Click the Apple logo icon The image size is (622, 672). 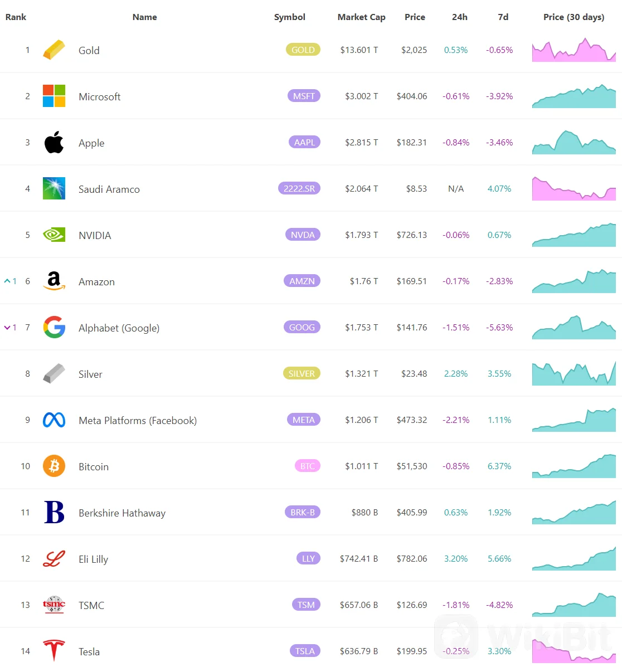point(54,142)
